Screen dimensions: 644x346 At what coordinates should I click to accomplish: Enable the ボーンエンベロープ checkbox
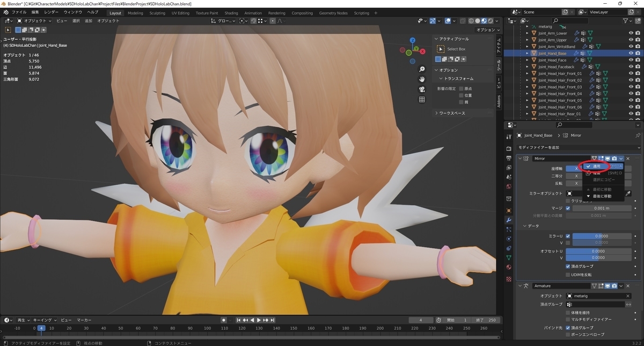(568, 334)
